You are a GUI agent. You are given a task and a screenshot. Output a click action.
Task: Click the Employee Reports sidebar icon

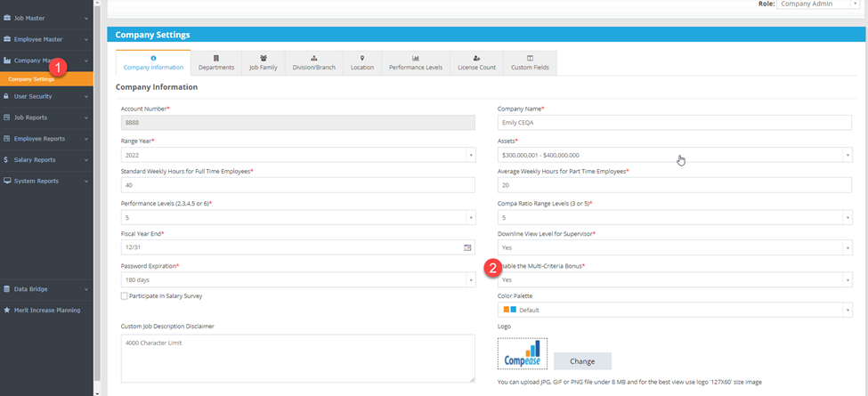(7, 138)
